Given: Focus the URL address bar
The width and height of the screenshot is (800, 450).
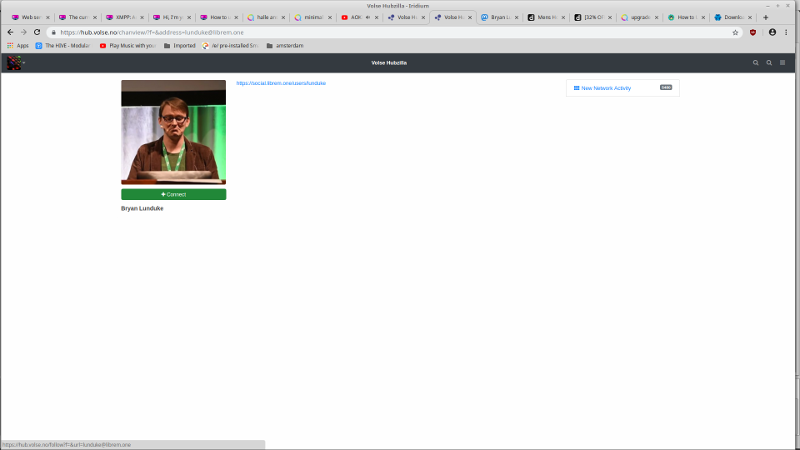Looking at the screenshot, I should click(390, 32).
